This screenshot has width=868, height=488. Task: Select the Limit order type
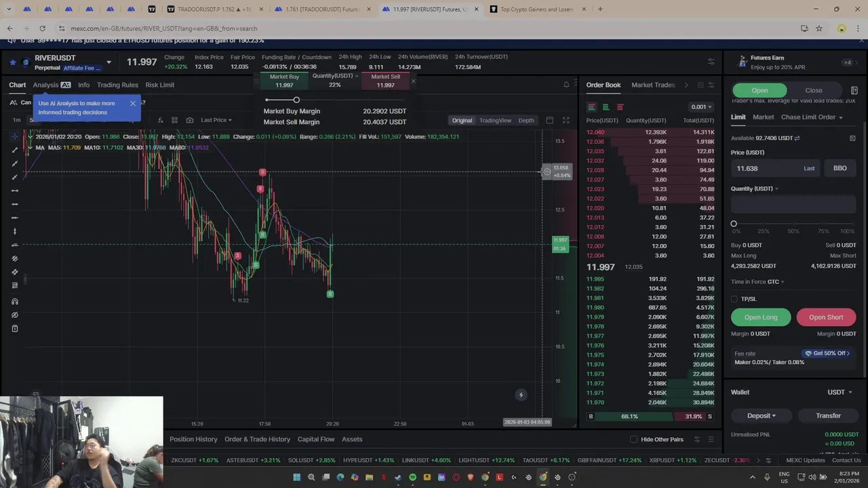738,117
